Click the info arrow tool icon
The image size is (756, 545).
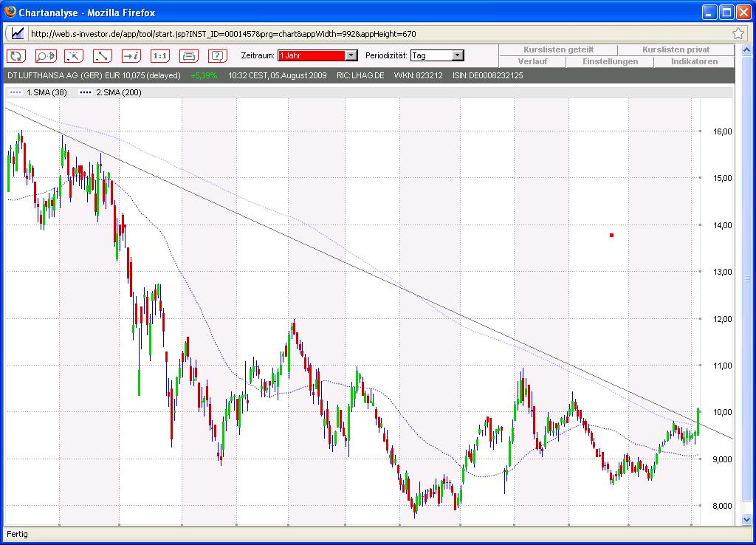tap(131, 56)
